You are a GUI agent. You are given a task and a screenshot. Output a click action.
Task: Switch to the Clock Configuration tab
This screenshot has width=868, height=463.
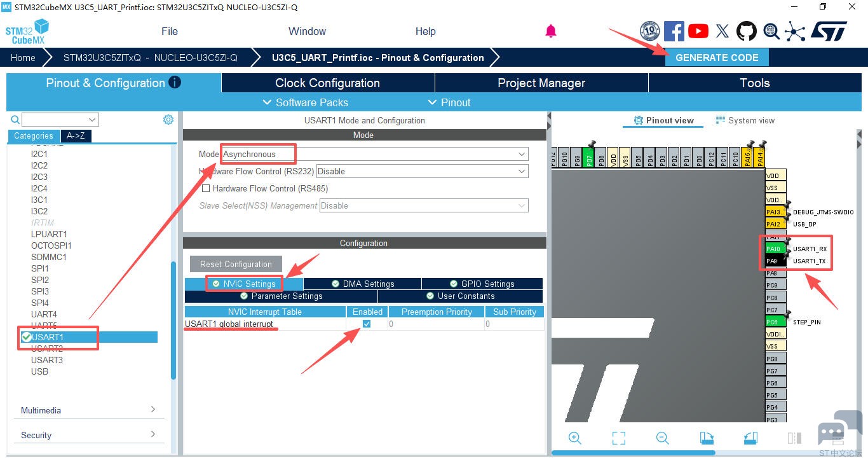pyautogui.click(x=328, y=83)
